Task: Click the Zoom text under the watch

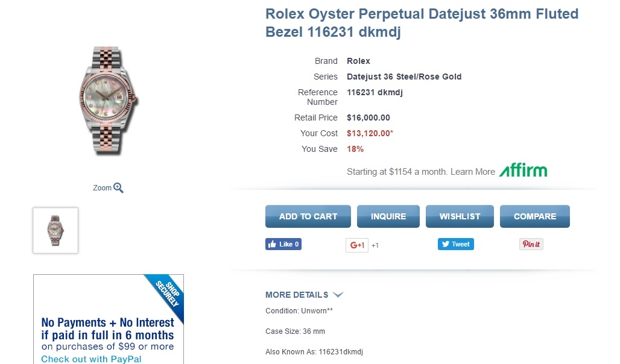Action: [102, 188]
